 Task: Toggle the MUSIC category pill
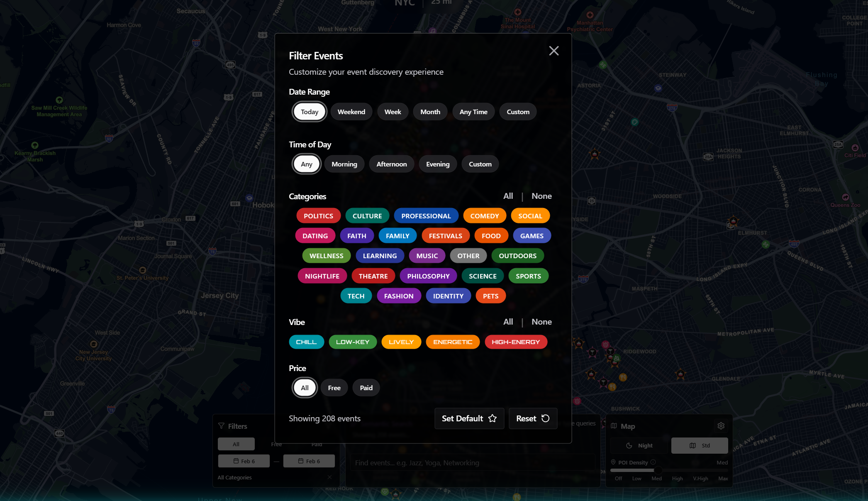[x=427, y=256]
